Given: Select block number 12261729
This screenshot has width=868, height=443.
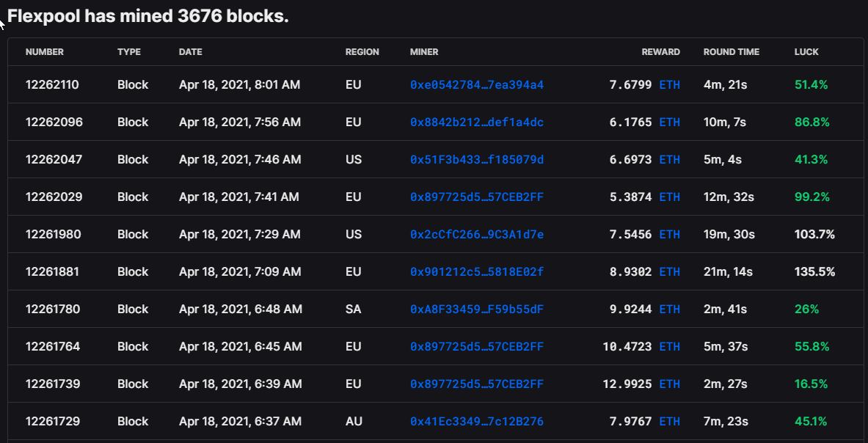Looking at the screenshot, I should click(x=53, y=422).
